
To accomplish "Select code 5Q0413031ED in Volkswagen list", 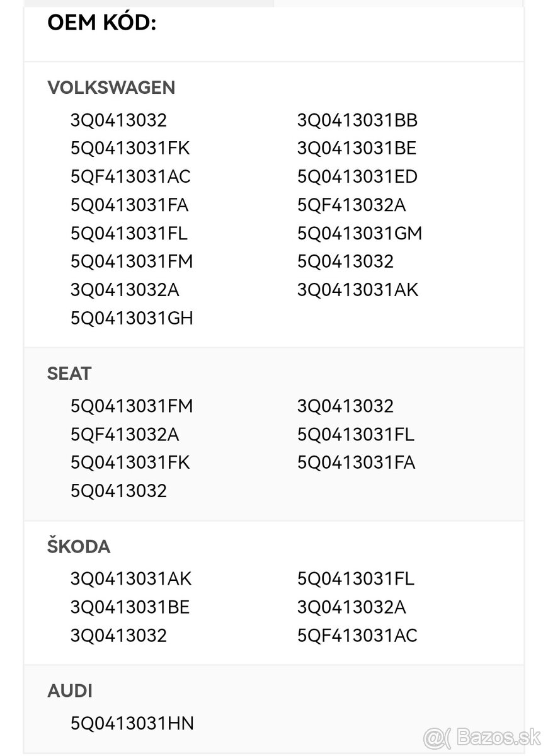I will click(x=357, y=177).
